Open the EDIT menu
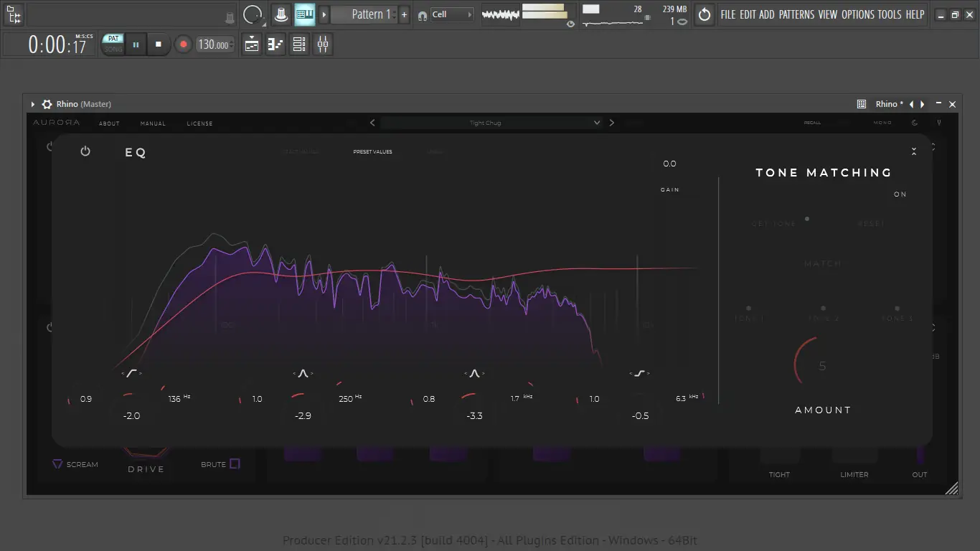Screen dimensions: 980x551 coord(748,14)
